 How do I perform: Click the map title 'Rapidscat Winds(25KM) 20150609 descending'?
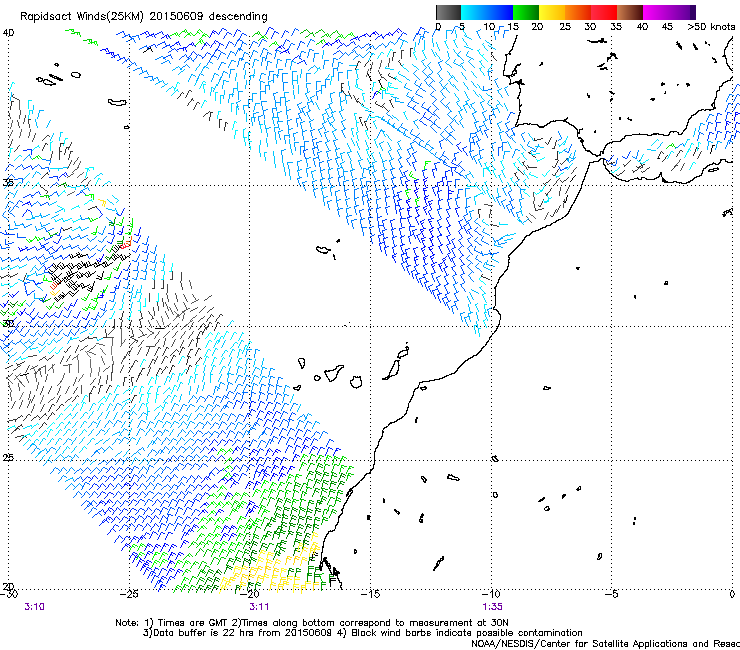click(143, 17)
